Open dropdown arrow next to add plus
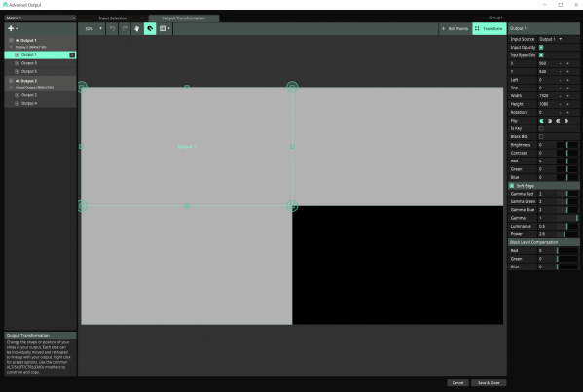The width and height of the screenshot is (583, 392). point(17,28)
